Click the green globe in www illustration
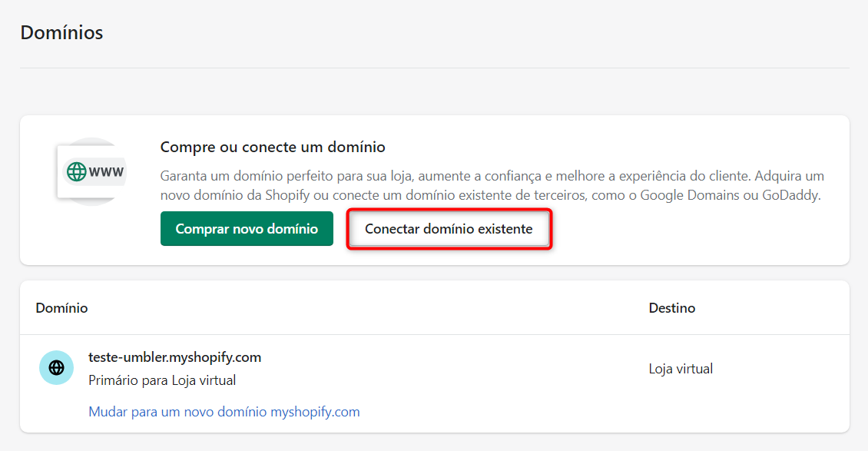868x451 pixels. (x=76, y=171)
